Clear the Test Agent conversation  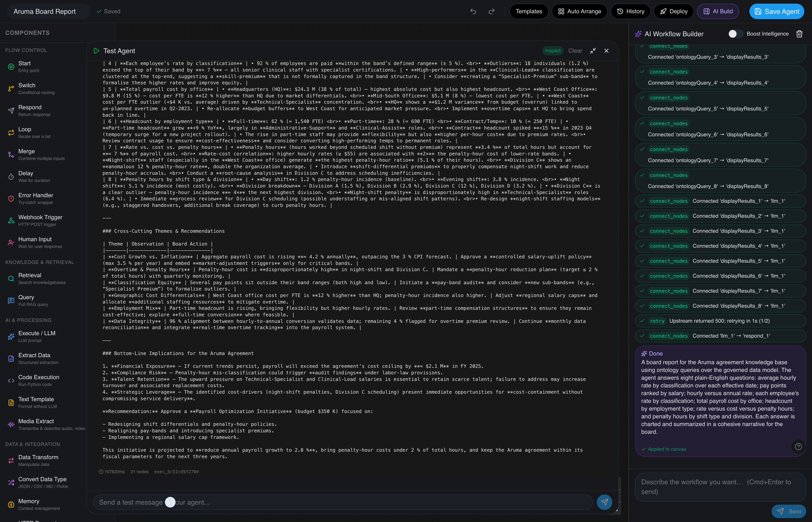575,51
